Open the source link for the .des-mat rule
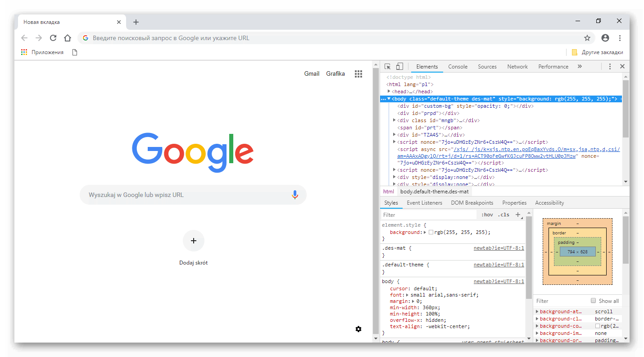This screenshot has width=644, height=357. pos(499,248)
